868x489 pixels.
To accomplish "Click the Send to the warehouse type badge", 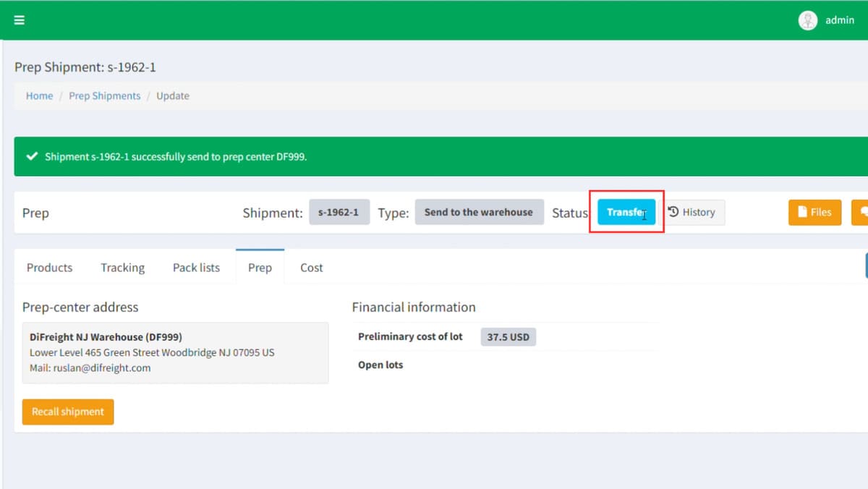I will click(478, 212).
